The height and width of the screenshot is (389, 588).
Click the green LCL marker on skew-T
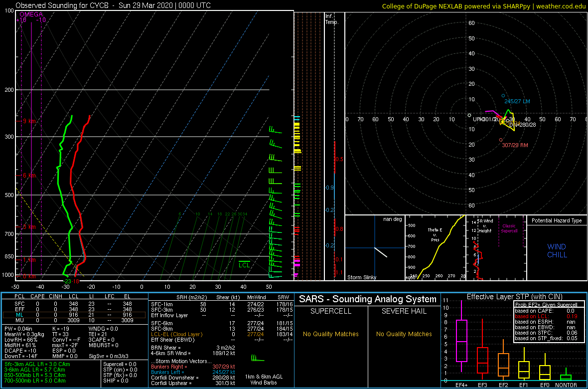[244, 264]
